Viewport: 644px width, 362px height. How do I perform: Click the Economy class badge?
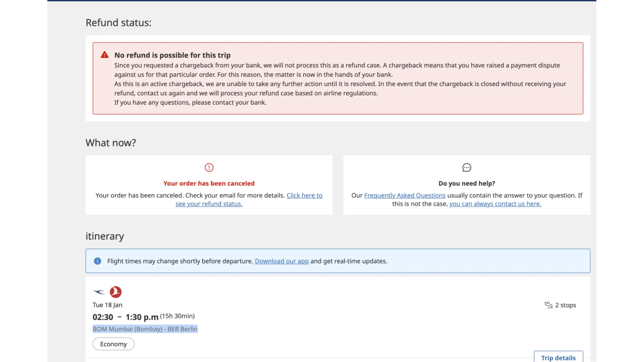(113, 344)
